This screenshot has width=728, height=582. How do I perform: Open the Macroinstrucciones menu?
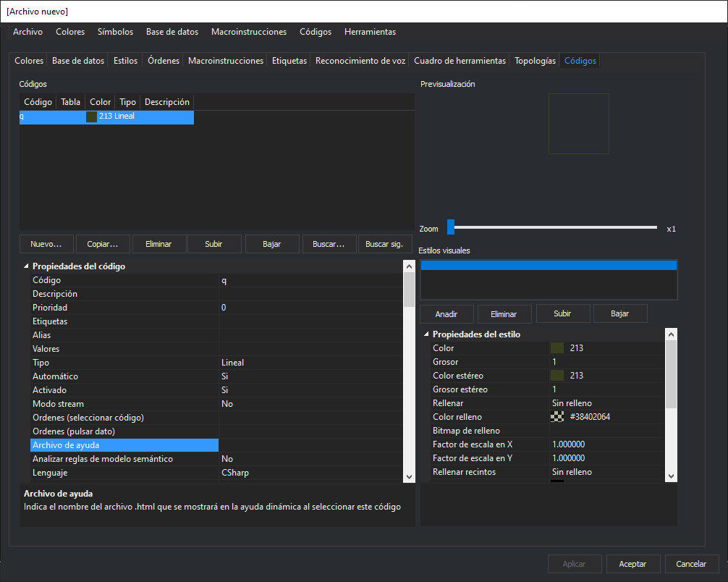click(x=249, y=32)
